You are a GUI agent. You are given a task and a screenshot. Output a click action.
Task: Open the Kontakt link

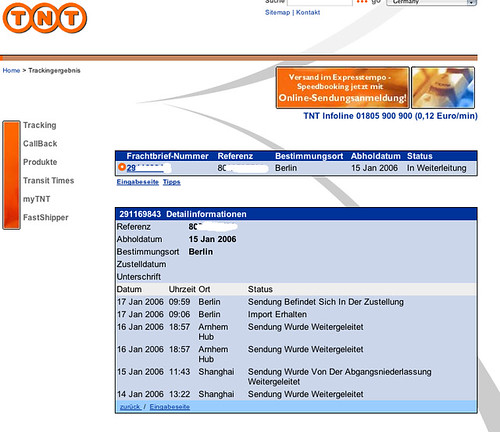308,12
